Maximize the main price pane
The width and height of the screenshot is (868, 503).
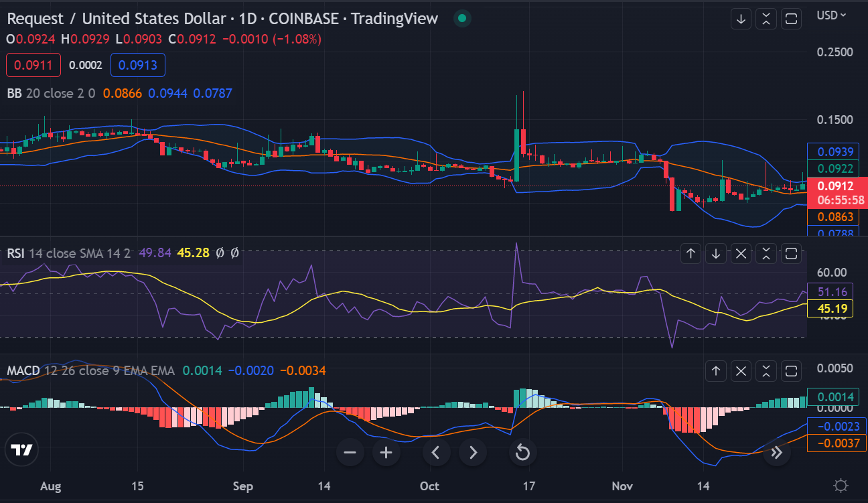tap(792, 19)
